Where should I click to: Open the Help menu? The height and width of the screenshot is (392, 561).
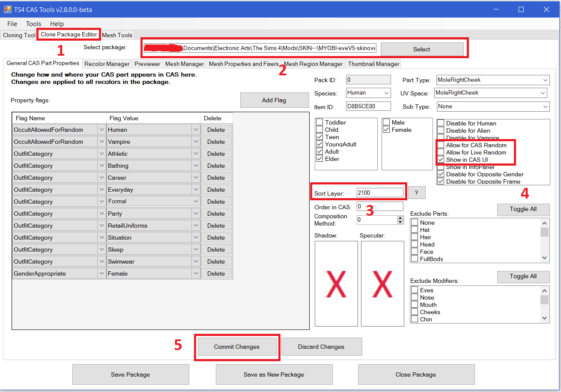[x=57, y=24]
